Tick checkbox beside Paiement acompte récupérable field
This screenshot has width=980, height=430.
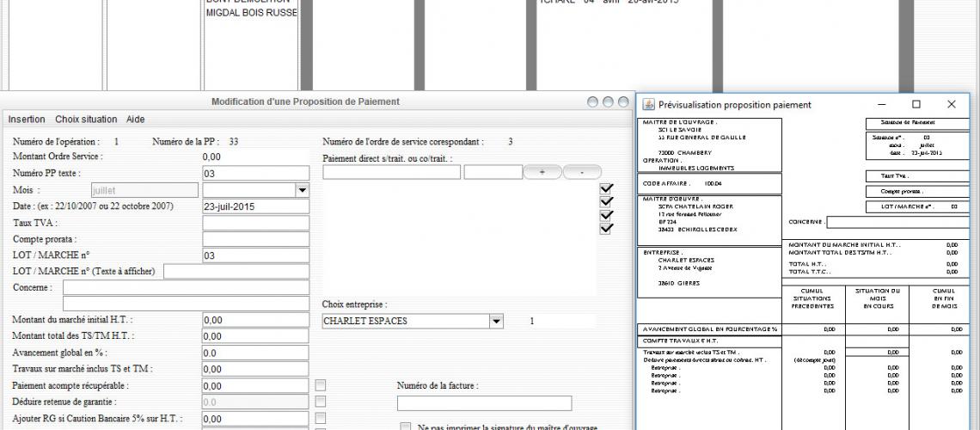pyautogui.click(x=321, y=385)
